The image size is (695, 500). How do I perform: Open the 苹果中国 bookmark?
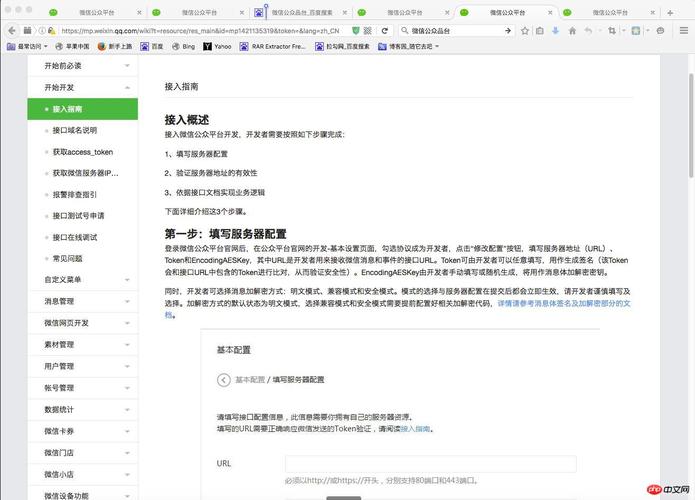pyautogui.click(x=73, y=46)
